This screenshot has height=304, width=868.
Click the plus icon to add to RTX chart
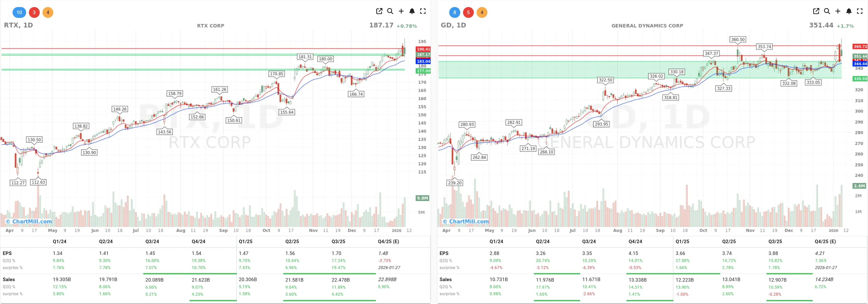(x=401, y=11)
